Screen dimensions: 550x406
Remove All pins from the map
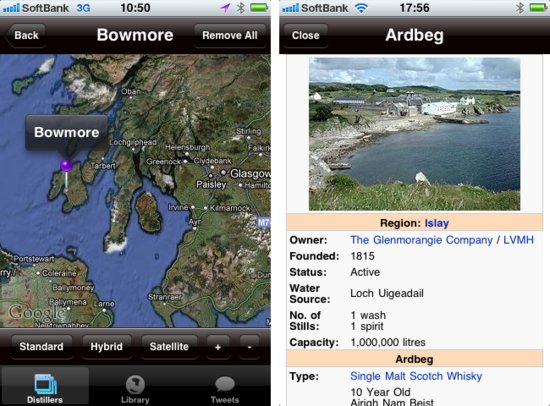pos(230,35)
